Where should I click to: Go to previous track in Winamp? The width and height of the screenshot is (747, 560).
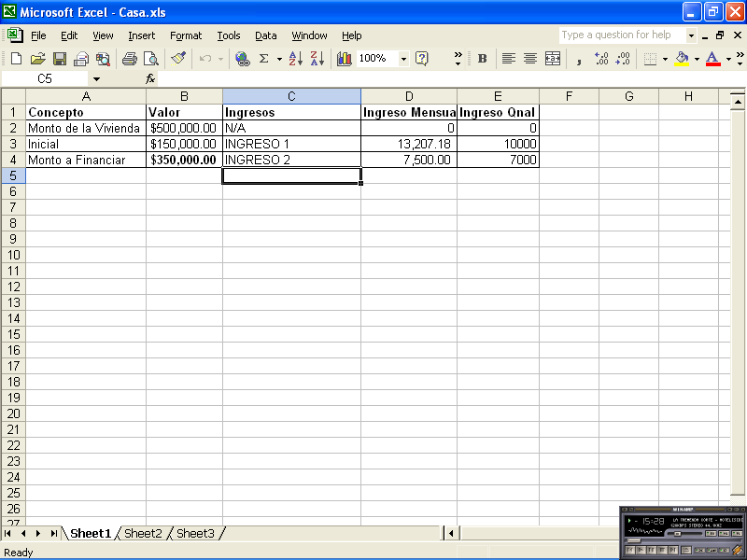[x=629, y=550]
